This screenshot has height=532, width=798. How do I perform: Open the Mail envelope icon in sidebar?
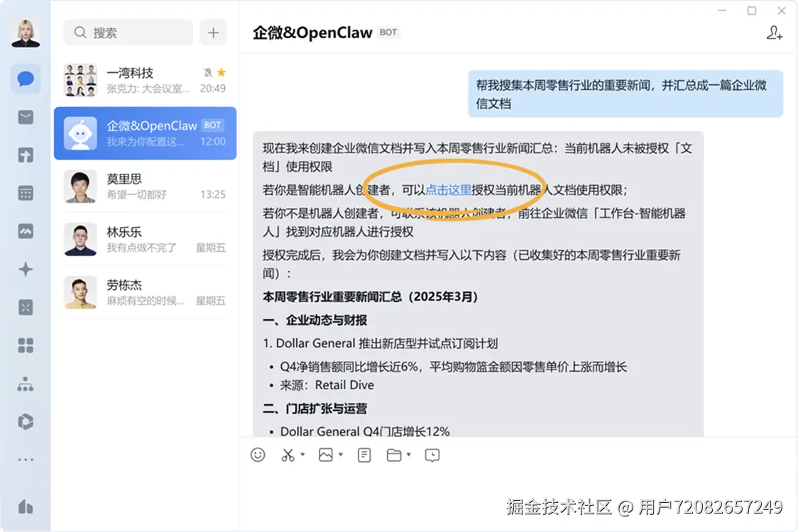coord(26,118)
